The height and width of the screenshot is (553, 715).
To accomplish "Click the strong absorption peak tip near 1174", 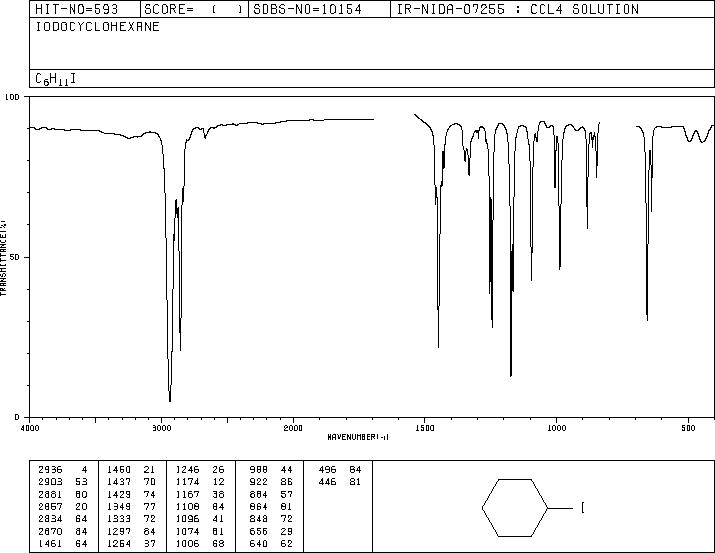I will tap(511, 375).
